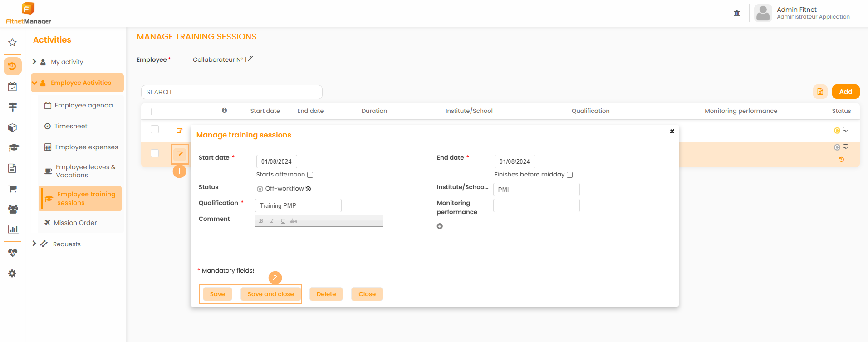This screenshot has width=868, height=342.
Task: Open the calendar icon in left sidebar
Action: [12, 87]
